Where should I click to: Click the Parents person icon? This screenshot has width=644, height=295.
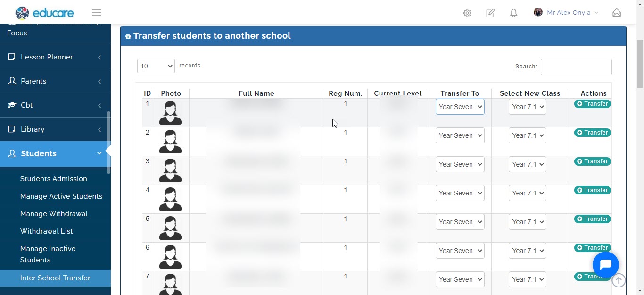[x=12, y=81]
